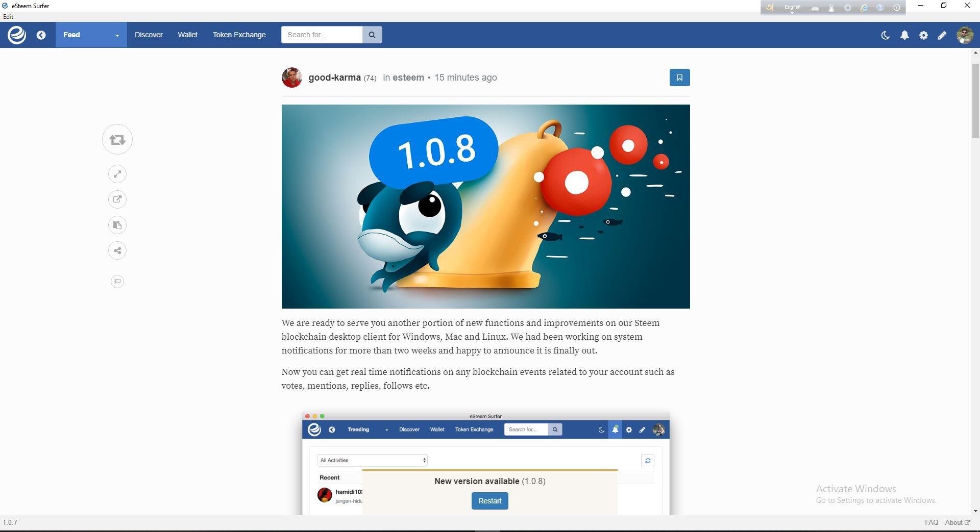The width and height of the screenshot is (980, 532).
Task: Open good-karma author avatar
Action: coord(292,78)
